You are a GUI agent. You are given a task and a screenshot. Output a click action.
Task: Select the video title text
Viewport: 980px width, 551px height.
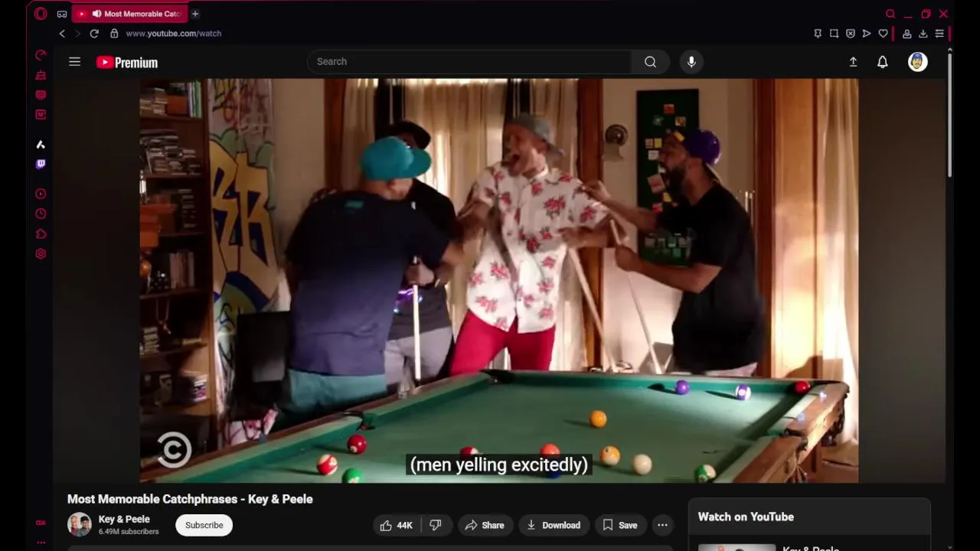(190, 499)
